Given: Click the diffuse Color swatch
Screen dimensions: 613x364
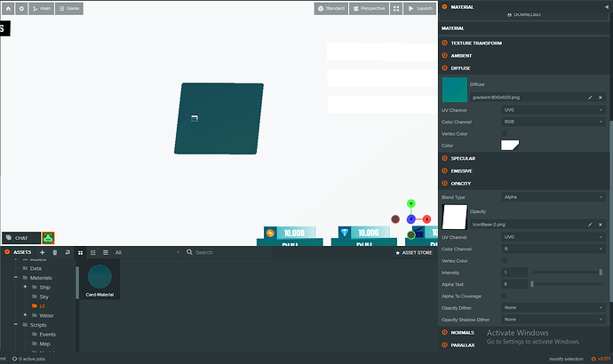Looking at the screenshot, I should [x=510, y=145].
